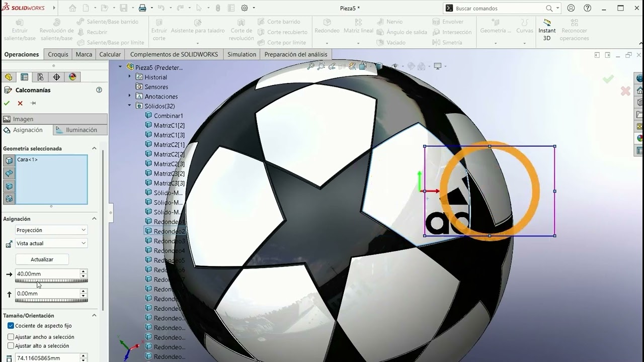Select the operations filter icon in selected geometry
The width and height of the screenshot is (644, 362).
(x=9, y=199)
